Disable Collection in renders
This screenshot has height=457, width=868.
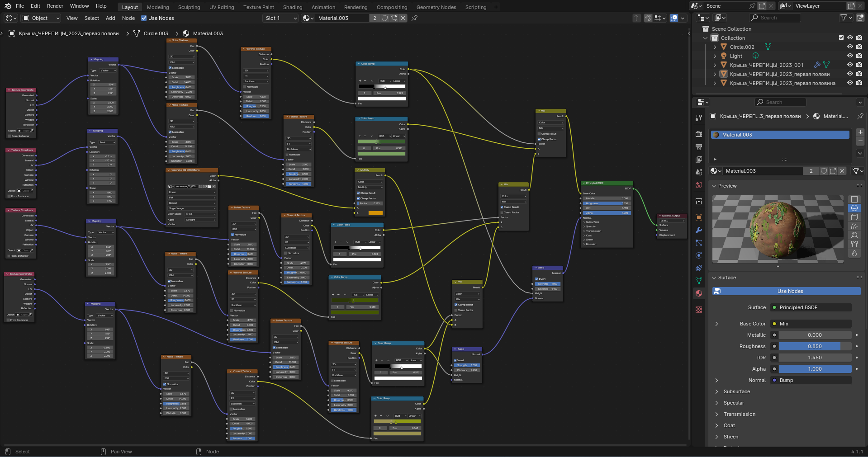point(859,38)
